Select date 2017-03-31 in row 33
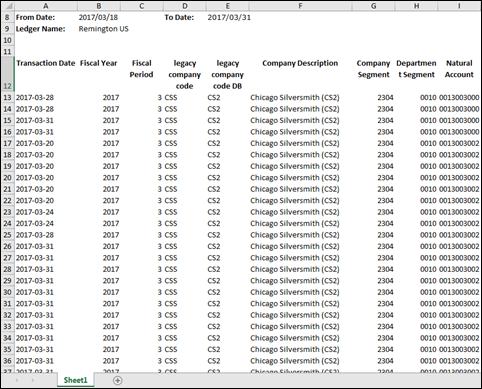Screen dimensions: 482x389 46,326
